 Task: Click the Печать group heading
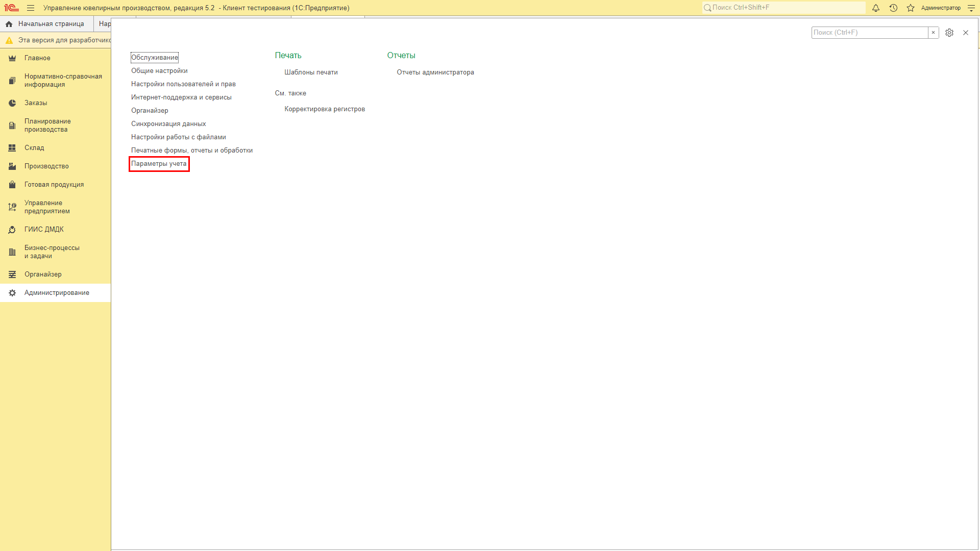coord(288,56)
